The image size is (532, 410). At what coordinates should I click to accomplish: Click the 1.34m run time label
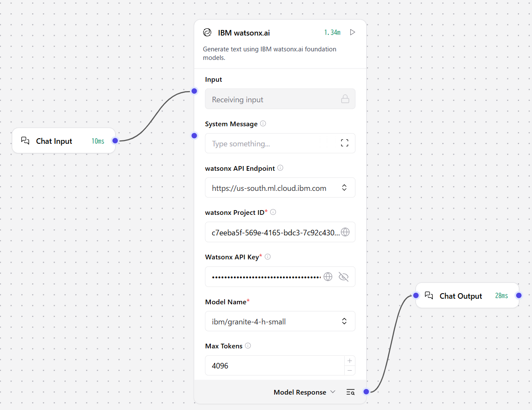tap(332, 33)
